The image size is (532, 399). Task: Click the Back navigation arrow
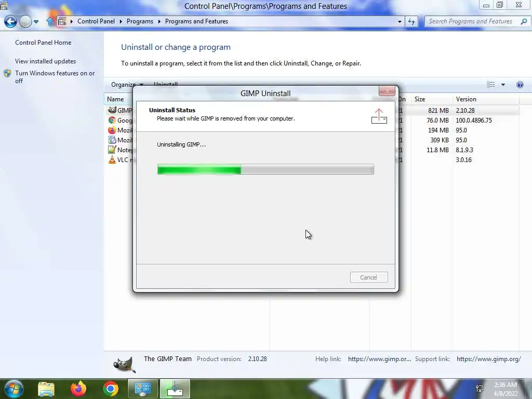(x=10, y=21)
